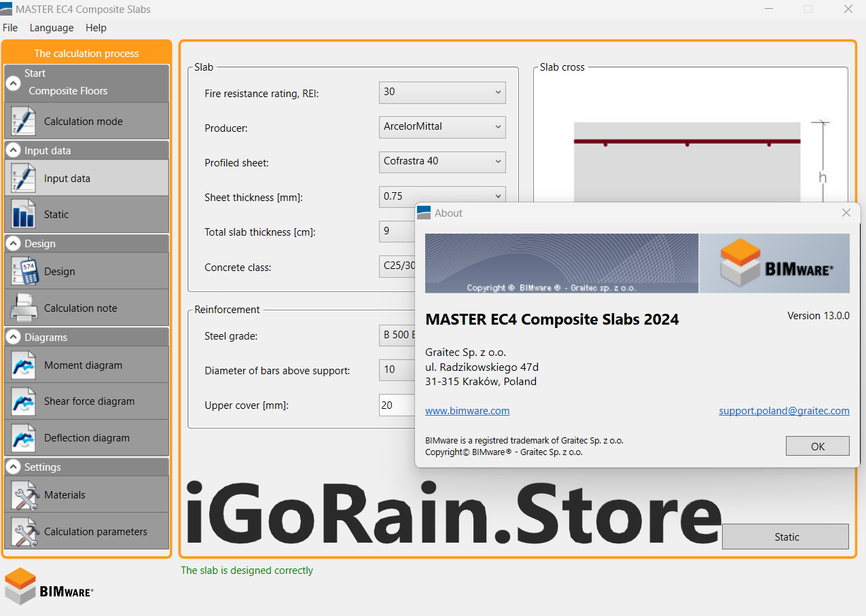Open the Moment diagram icon
The height and width of the screenshot is (616, 866).
23,365
